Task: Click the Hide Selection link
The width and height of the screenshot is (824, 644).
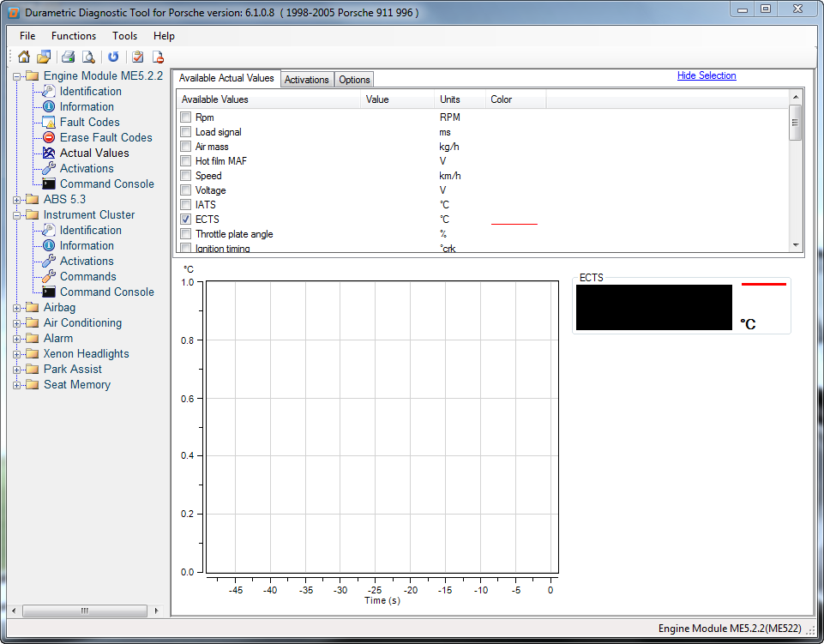Action: [x=707, y=75]
